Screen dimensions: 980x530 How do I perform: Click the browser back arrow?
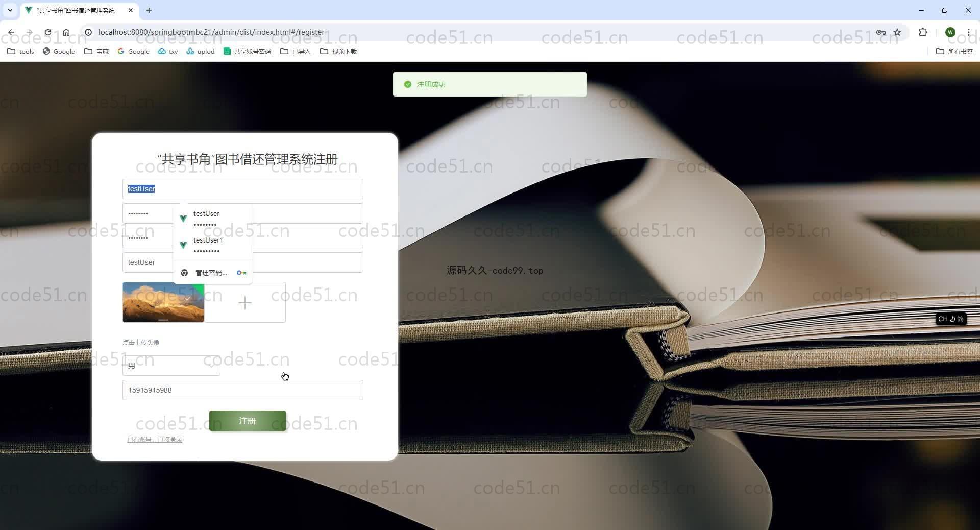tap(11, 32)
